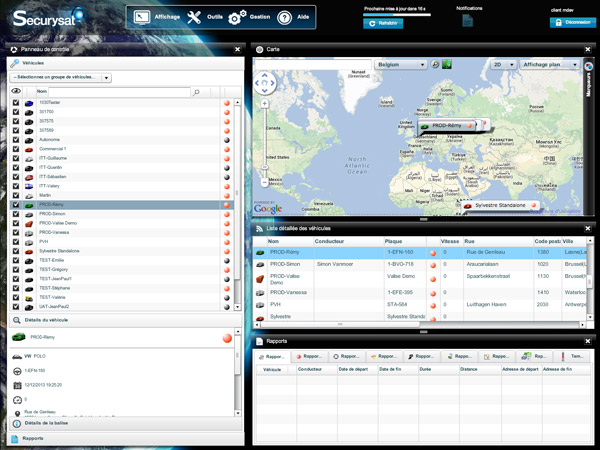Click the vehicle name search magnifier icon
600x450 pixels.
pos(197,92)
